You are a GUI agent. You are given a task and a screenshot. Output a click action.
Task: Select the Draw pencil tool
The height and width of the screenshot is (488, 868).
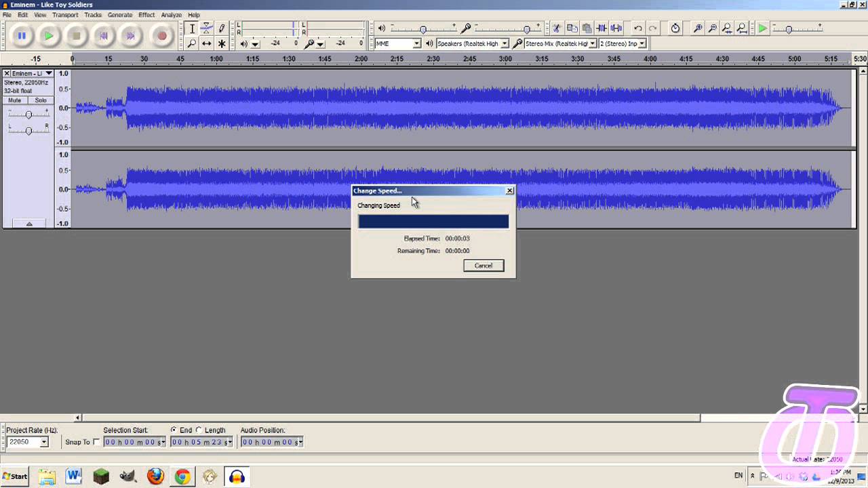point(221,28)
